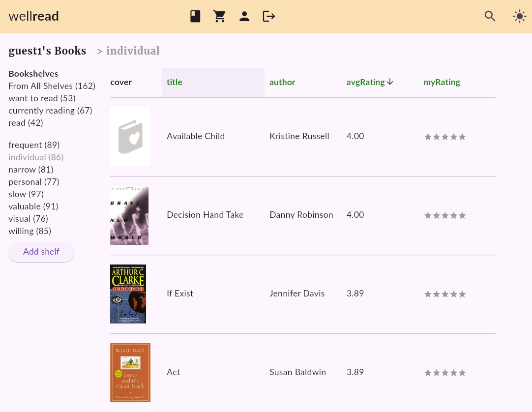Open the James and Giant Peach cover
This screenshot has height=412, width=532.
point(130,373)
